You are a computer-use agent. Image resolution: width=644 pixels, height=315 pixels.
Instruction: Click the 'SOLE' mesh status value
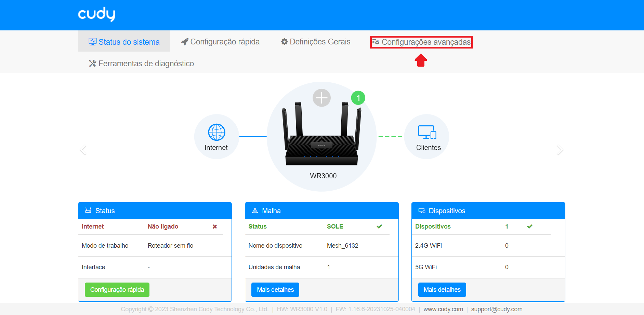coord(335,227)
